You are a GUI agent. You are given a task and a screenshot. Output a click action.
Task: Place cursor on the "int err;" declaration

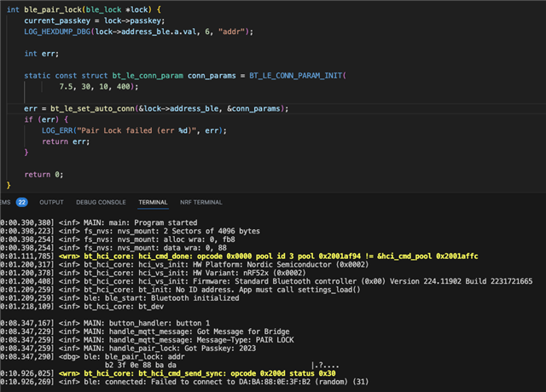click(x=39, y=53)
